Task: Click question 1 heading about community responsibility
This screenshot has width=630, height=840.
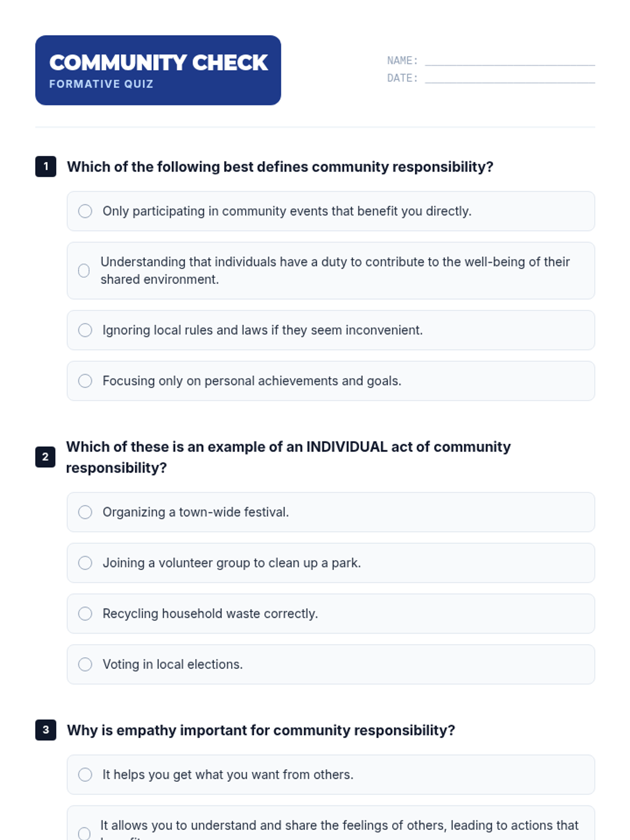Action: pos(280,167)
